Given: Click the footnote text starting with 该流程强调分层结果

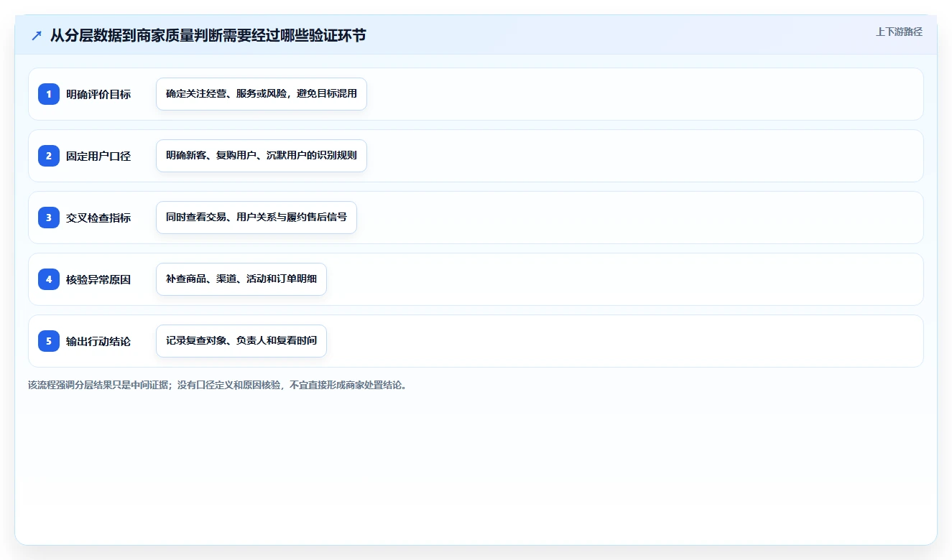Looking at the screenshot, I should pos(218,385).
